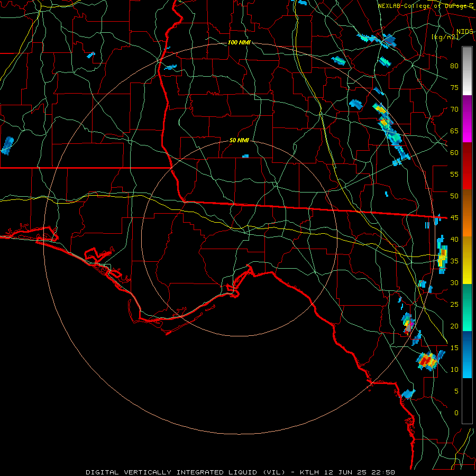Select scale value 60 on the legend

point(454,153)
